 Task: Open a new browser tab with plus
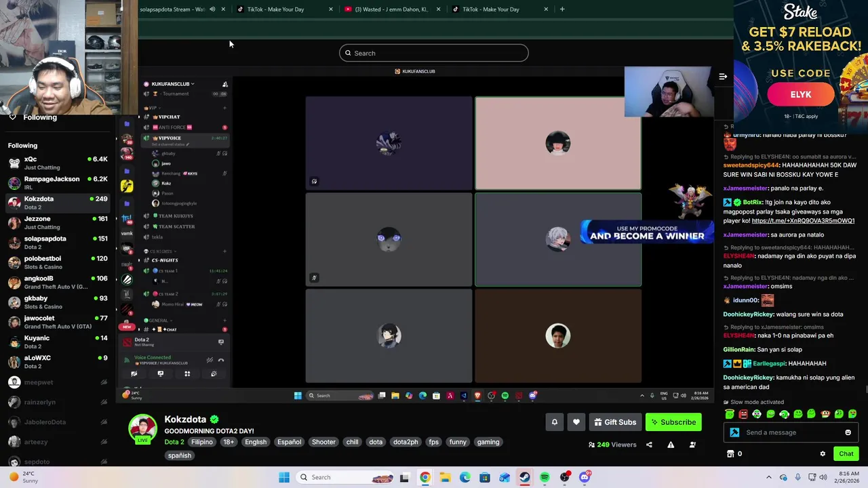tap(562, 9)
